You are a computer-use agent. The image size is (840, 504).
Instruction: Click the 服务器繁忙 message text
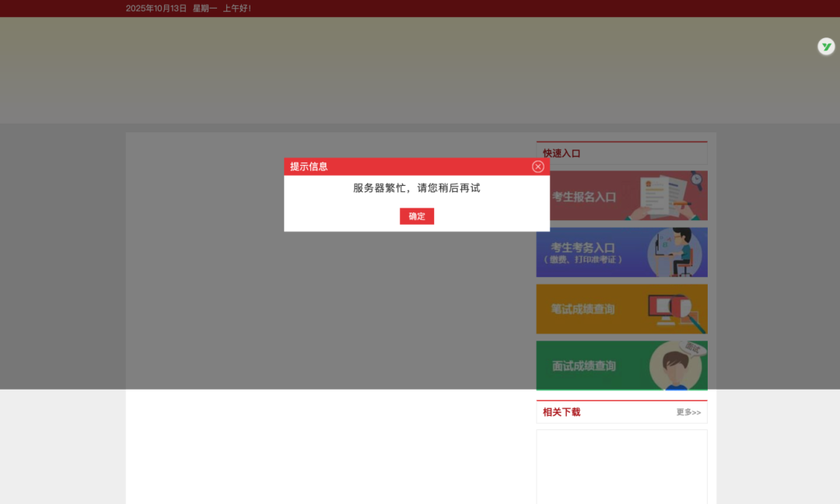tap(417, 188)
